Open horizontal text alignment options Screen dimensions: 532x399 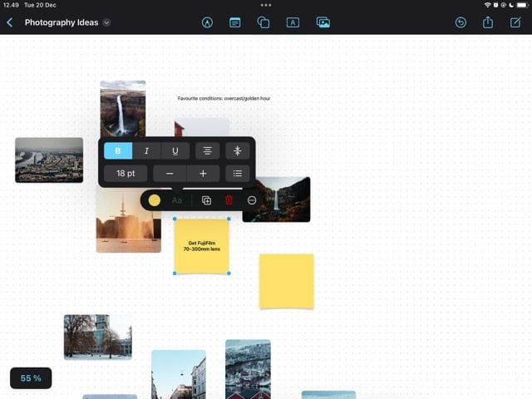point(208,150)
